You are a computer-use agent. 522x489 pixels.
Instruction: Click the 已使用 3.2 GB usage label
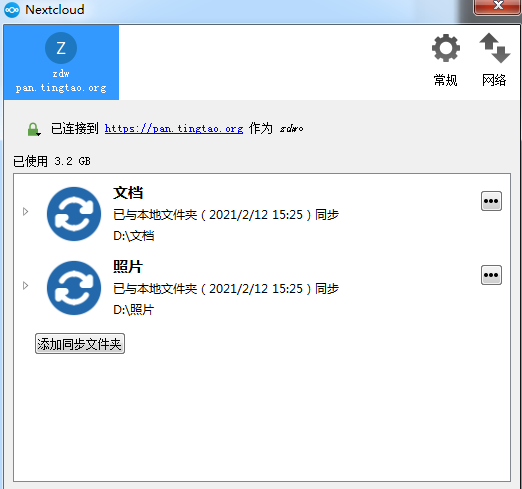[52, 161]
